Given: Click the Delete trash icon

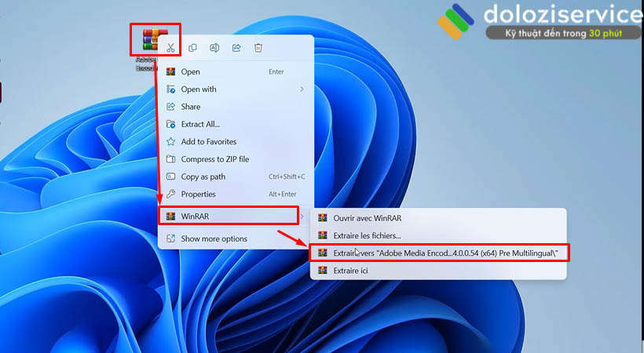Looking at the screenshot, I should coord(258,48).
